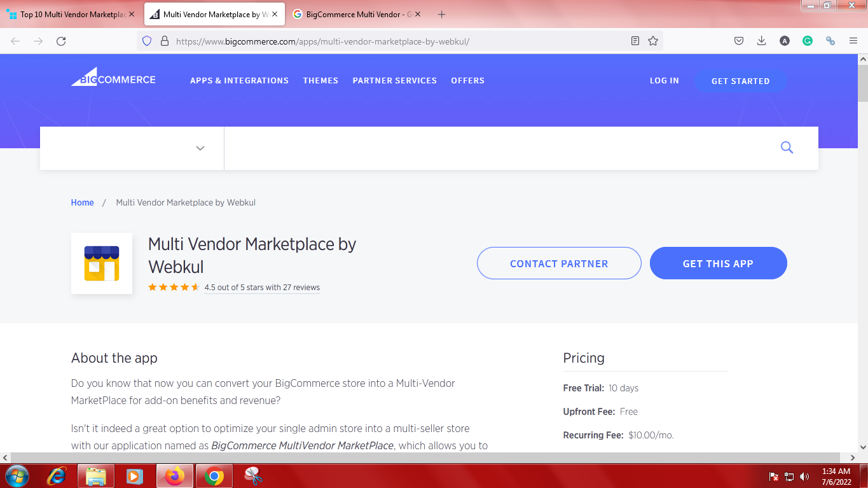868x488 pixels.
Task: Toggle reader view icon in address bar
Action: (x=635, y=41)
